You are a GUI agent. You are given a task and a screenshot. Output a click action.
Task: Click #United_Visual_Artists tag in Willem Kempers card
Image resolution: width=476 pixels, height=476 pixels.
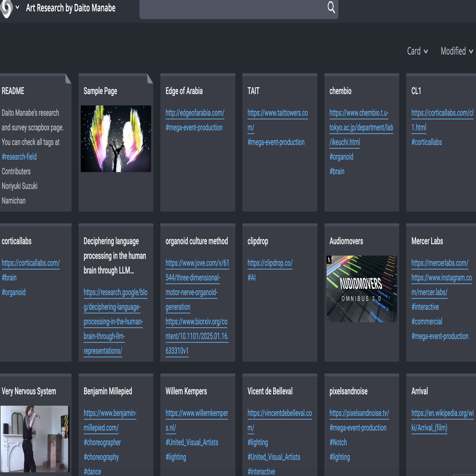pos(192,442)
